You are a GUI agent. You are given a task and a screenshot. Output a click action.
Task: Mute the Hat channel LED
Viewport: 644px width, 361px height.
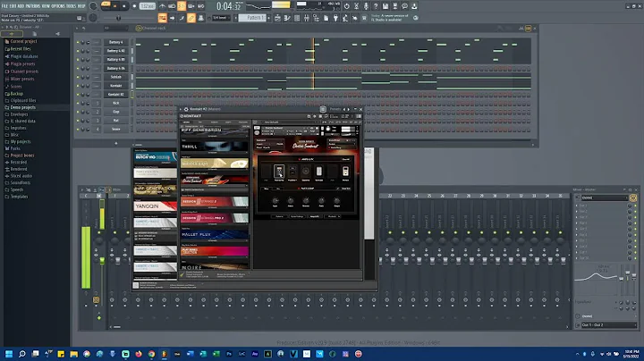(x=78, y=121)
